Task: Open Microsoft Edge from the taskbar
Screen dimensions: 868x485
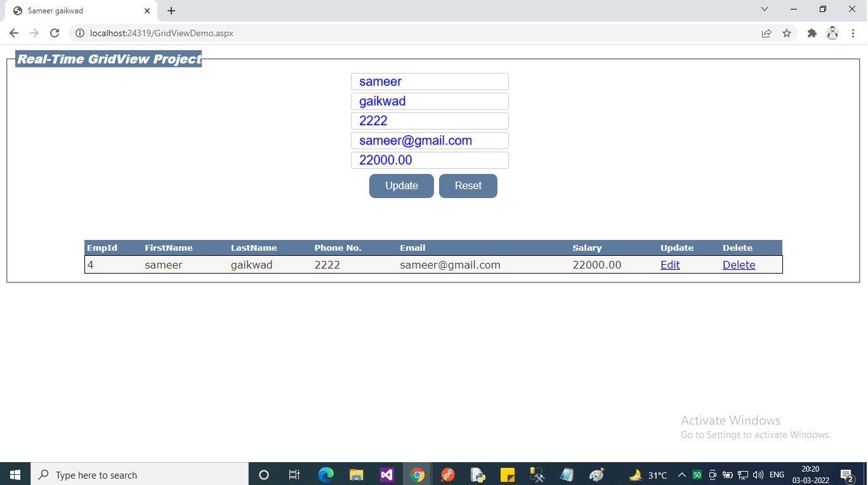Action: (x=325, y=474)
